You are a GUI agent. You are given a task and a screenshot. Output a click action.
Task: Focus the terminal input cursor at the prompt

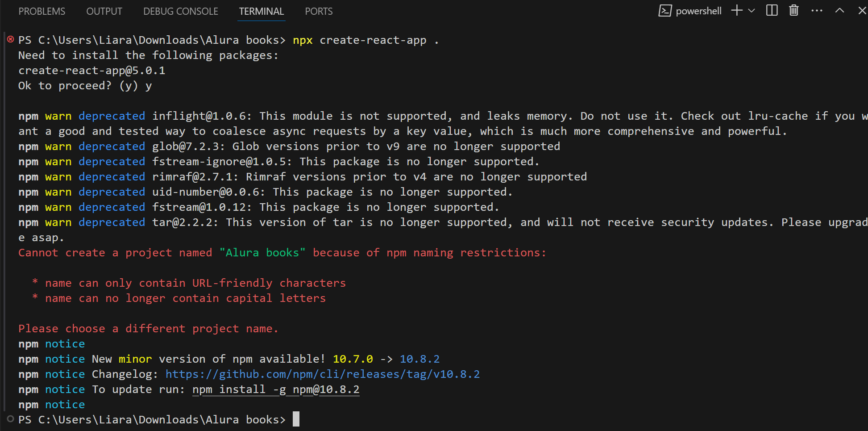296,419
